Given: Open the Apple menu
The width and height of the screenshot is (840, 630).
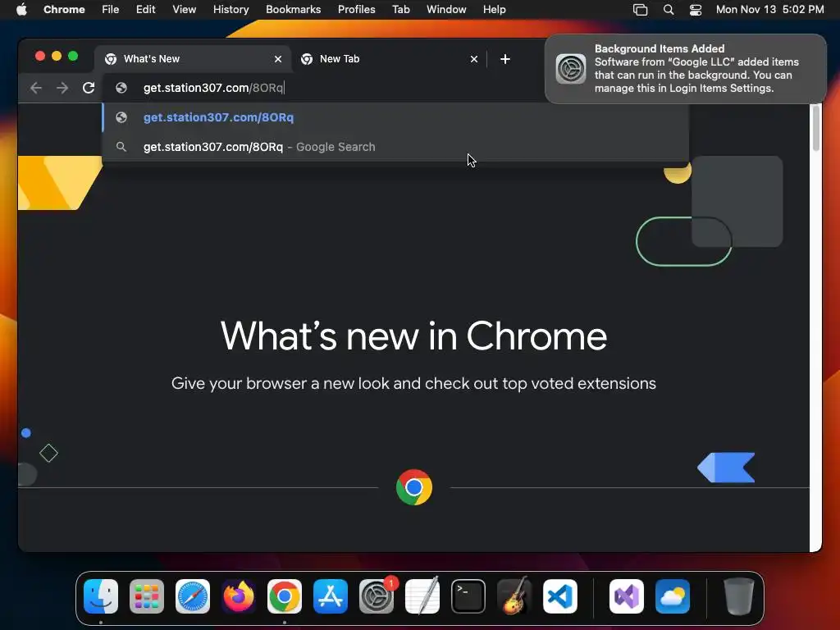Looking at the screenshot, I should pyautogui.click(x=22, y=10).
